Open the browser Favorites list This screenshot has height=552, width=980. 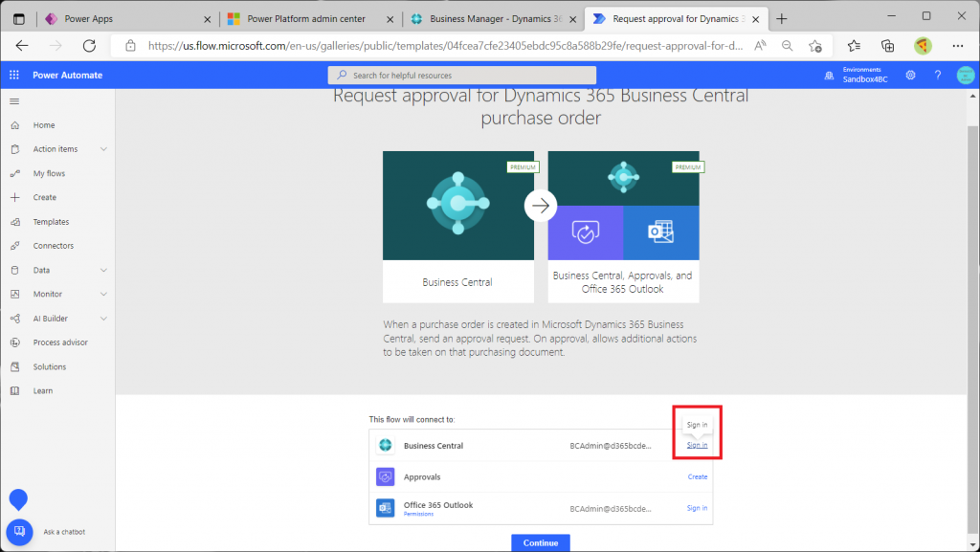pos(854,46)
